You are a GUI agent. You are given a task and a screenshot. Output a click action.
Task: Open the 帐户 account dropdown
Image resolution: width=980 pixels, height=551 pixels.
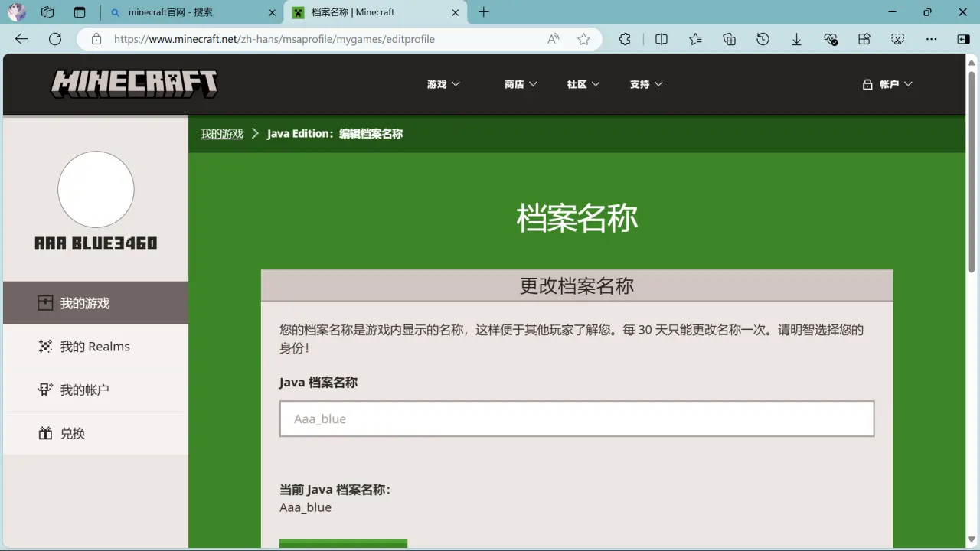coord(887,84)
